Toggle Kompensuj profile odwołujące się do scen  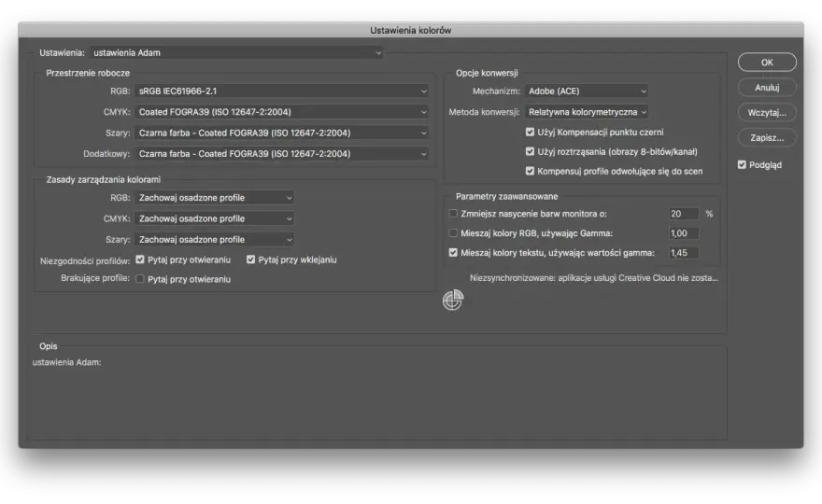(x=530, y=171)
